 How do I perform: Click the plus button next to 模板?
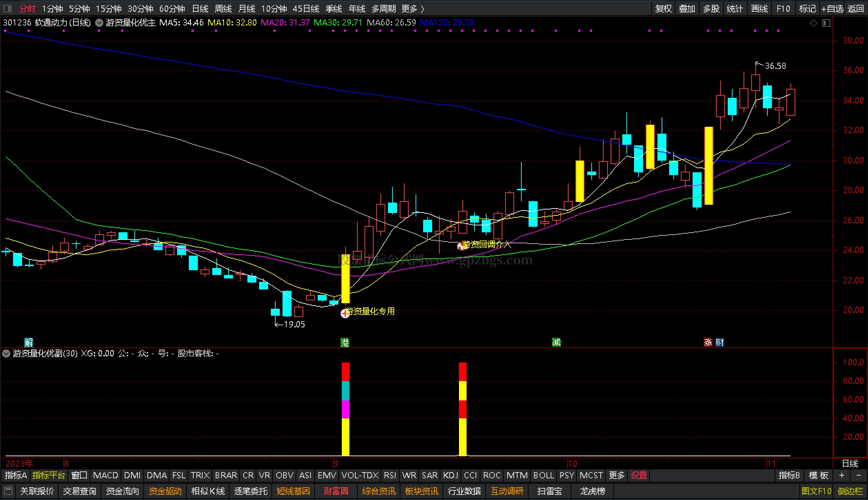(x=841, y=476)
